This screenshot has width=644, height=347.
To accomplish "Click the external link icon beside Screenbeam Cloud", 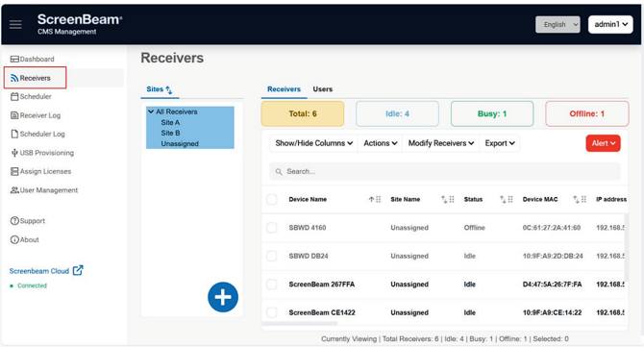I will (78, 270).
